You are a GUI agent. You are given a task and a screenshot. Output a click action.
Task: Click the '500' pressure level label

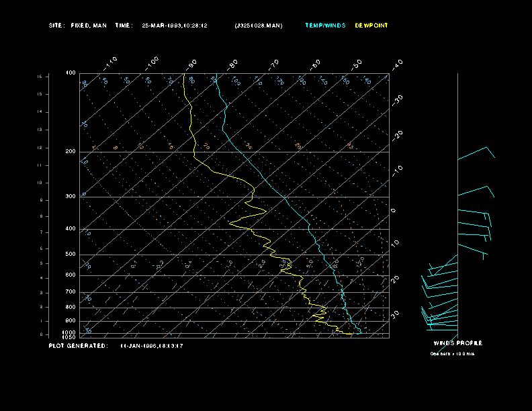(71, 254)
